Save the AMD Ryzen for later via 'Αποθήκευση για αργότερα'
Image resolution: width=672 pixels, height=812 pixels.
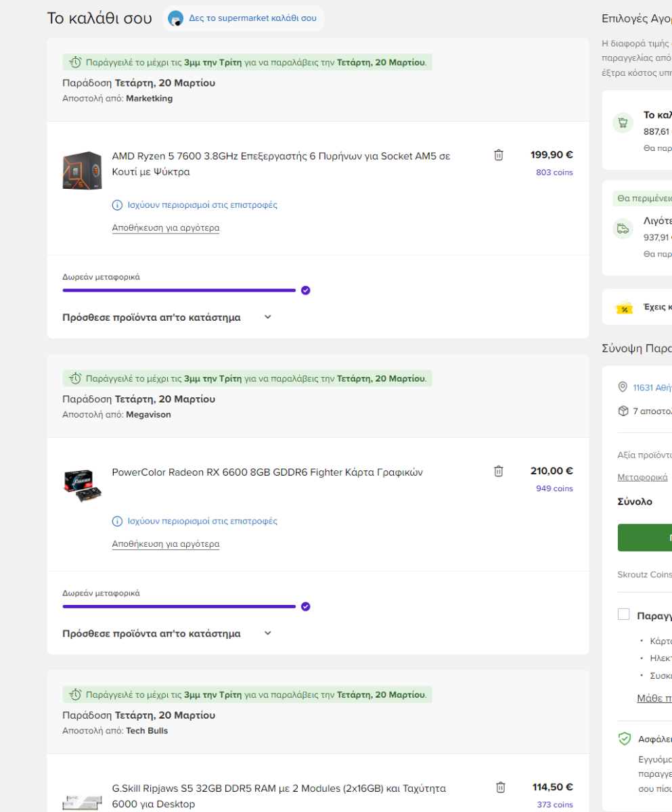(x=166, y=228)
